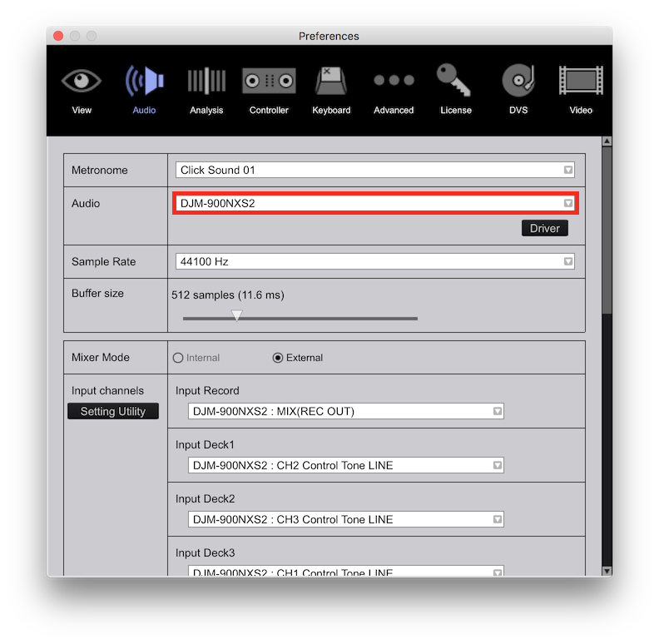This screenshot has width=659, height=644.
Task: Open the Input Record MIX(REC OUT) dropdown
Action: pyautogui.click(x=346, y=411)
